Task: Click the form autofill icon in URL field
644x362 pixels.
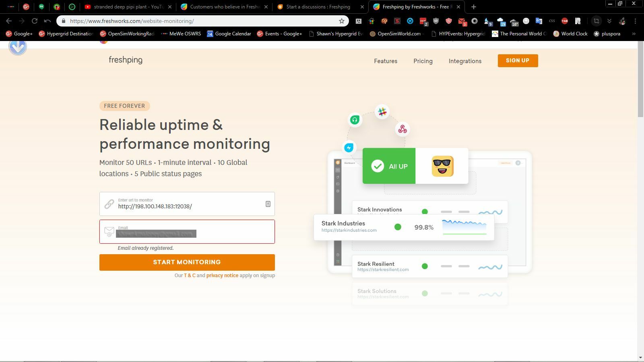Action: [x=268, y=204]
